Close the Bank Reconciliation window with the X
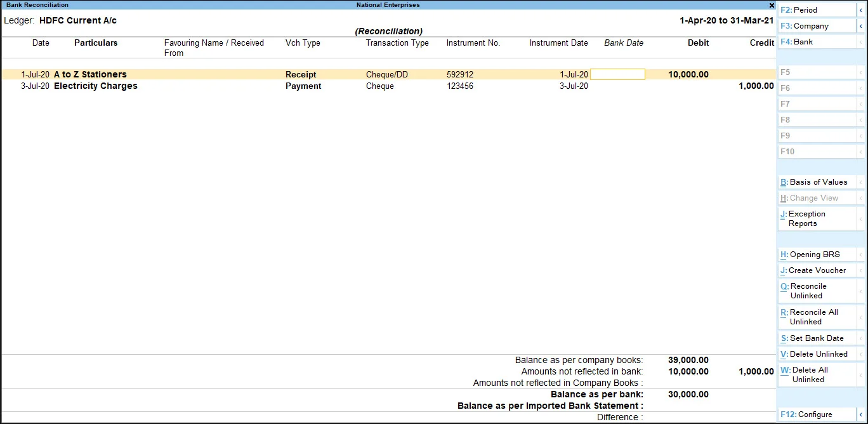Screen dimensions: 868x424 (x=772, y=5)
